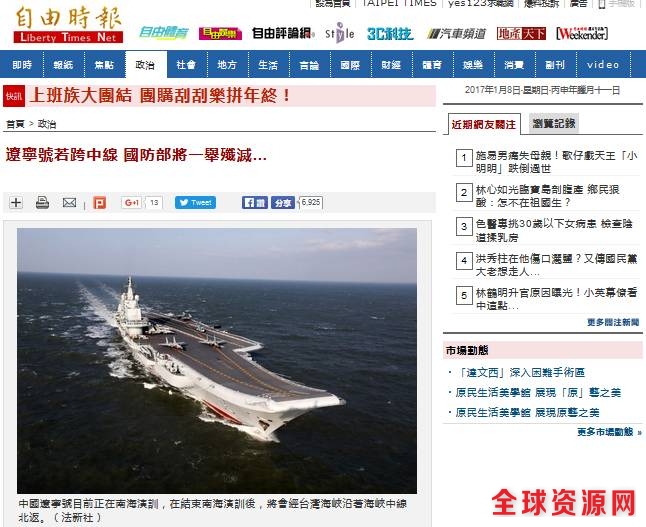The width and height of the screenshot is (646, 527).
Task: Click the Facebook 分享 share button
Action: 283,202
